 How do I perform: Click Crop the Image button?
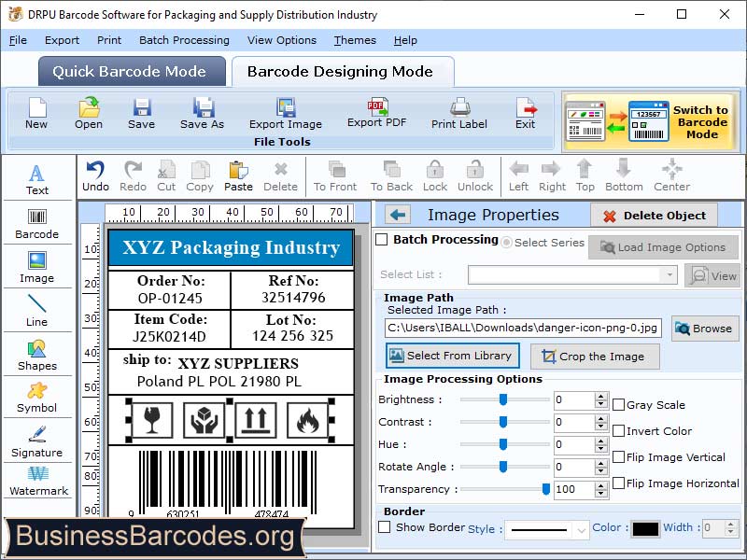click(x=595, y=357)
